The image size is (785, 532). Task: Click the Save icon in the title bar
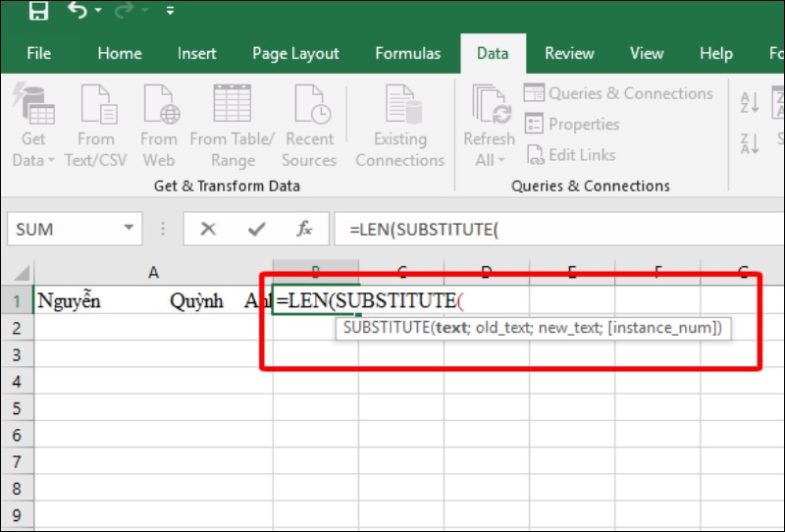pos(38,13)
